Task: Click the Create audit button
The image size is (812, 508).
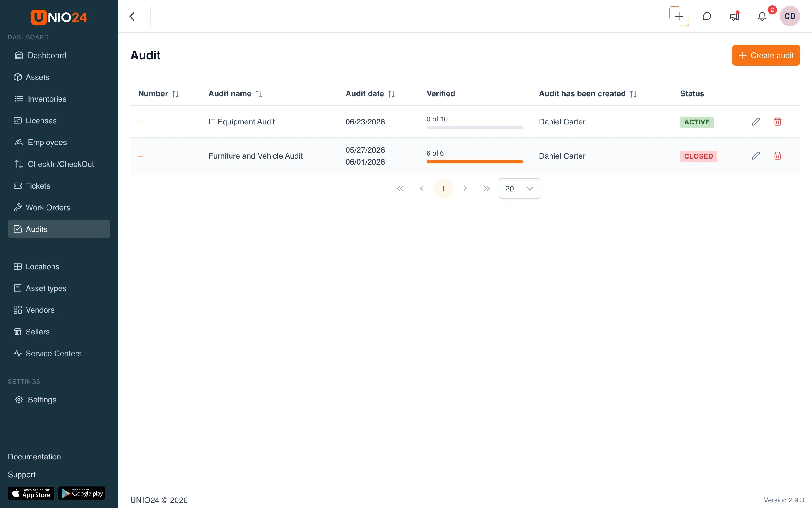Action: click(766, 55)
